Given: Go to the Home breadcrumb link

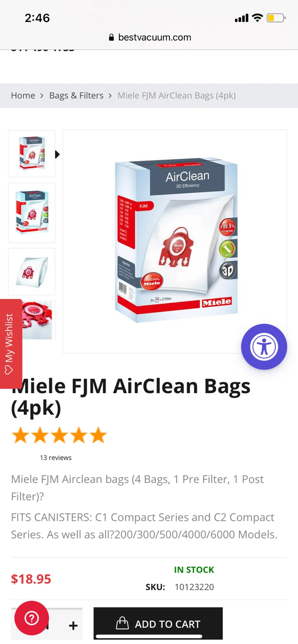Looking at the screenshot, I should pos(23,95).
